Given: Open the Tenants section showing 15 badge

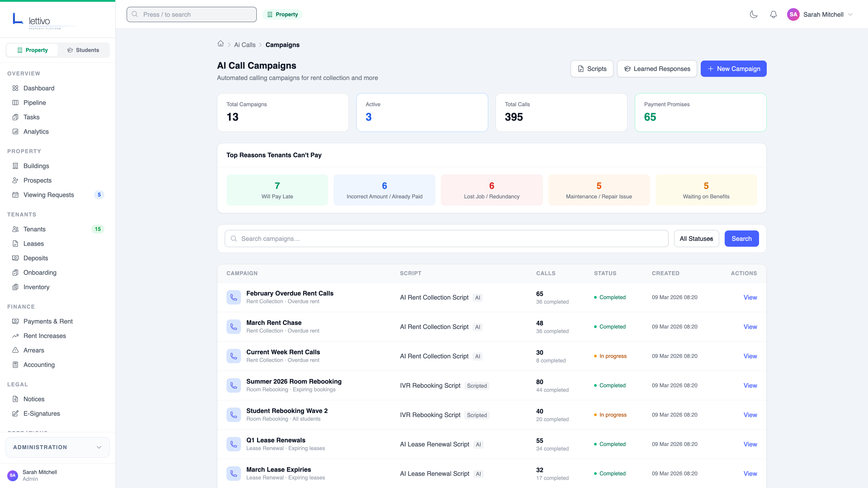Looking at the screenshot, I should [34, 229].
